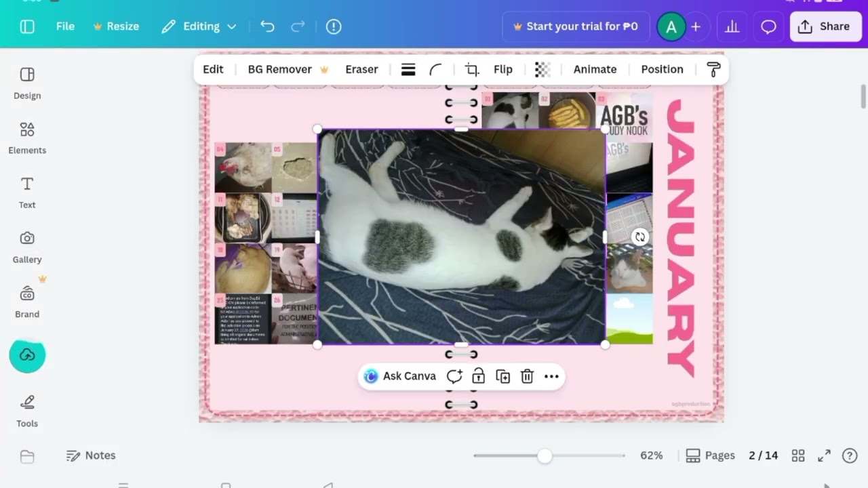Select the Crop tool icon

[472, 69]
